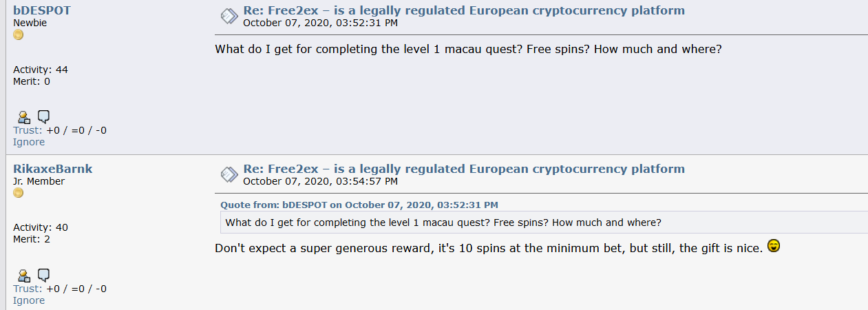Click the gold coin under bDESPOT's Newbie rank

click(19, 35)
